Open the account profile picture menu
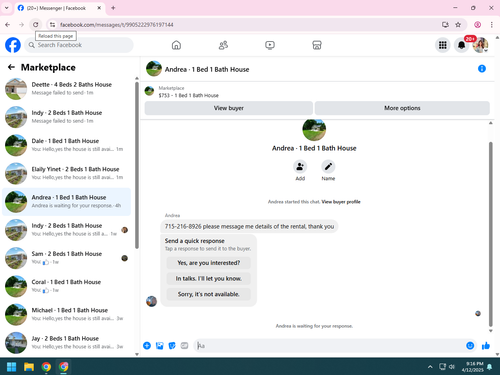This screenshot has width=500, height=375. [480, 45]
